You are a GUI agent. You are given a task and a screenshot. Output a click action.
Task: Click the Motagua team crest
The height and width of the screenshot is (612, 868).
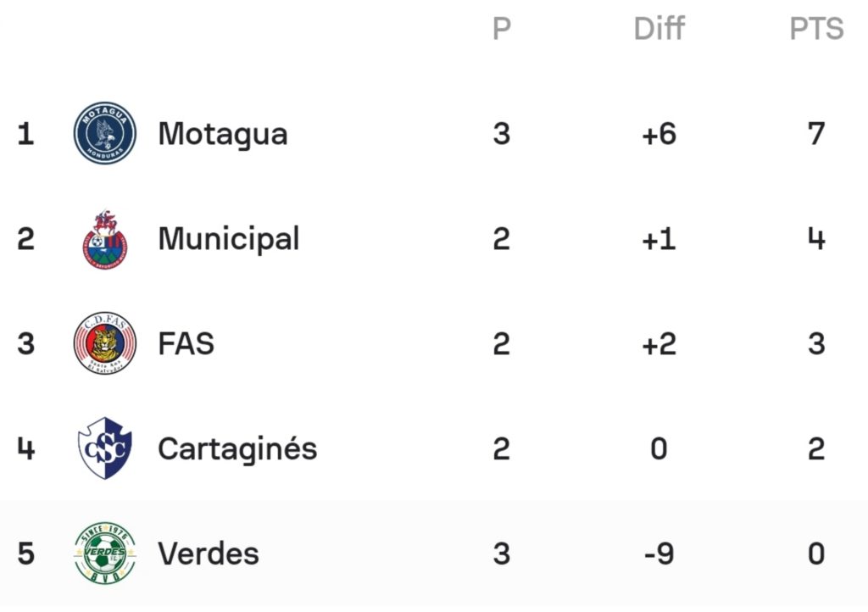(x=104, y=133)
